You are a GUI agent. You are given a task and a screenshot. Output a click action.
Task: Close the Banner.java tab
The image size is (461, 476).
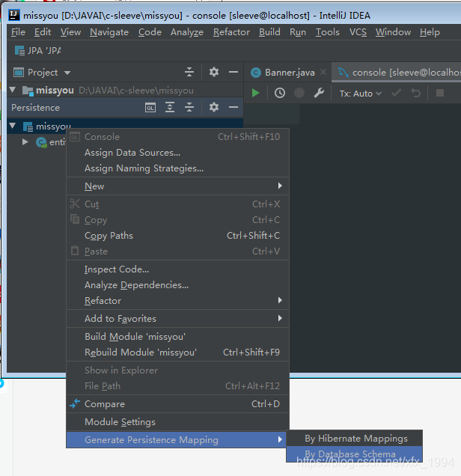(323, 73)
